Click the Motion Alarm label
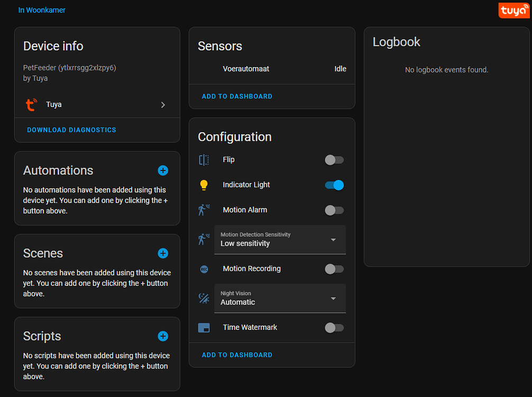Image resolution: width=532 pixels, height=397 pixels. [x=245, y=210]
